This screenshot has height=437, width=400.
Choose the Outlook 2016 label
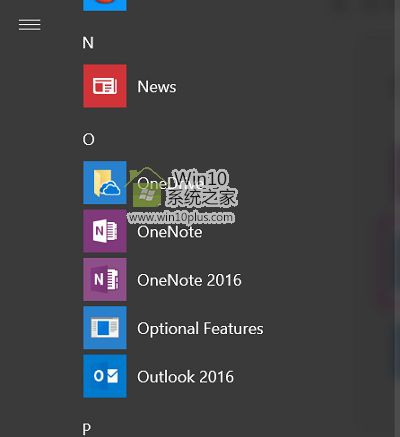186,377
